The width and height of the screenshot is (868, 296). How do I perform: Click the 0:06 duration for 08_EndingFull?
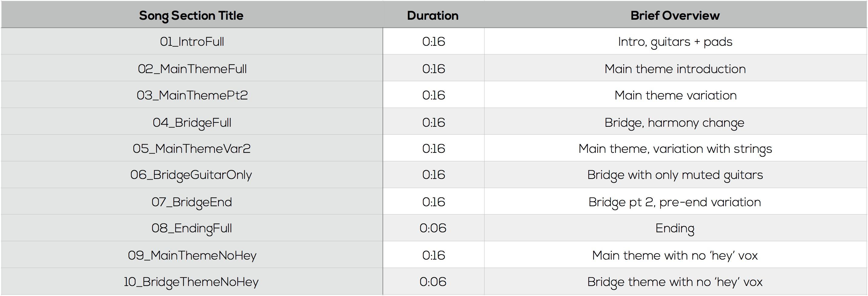(x=433, y=228)
